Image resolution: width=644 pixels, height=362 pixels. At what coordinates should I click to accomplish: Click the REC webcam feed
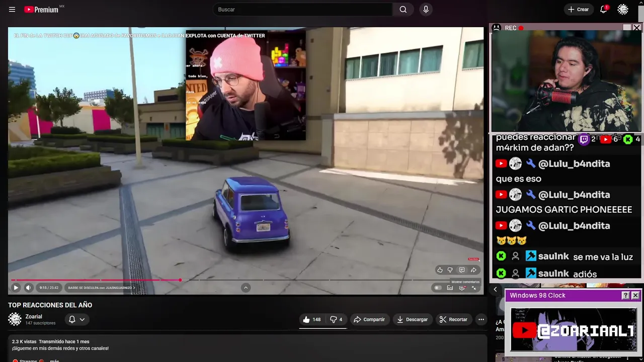(x=566, y=82)
